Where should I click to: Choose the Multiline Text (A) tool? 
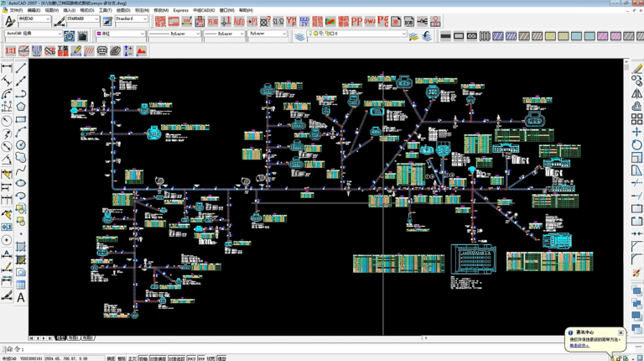click(x=21, y=297)
